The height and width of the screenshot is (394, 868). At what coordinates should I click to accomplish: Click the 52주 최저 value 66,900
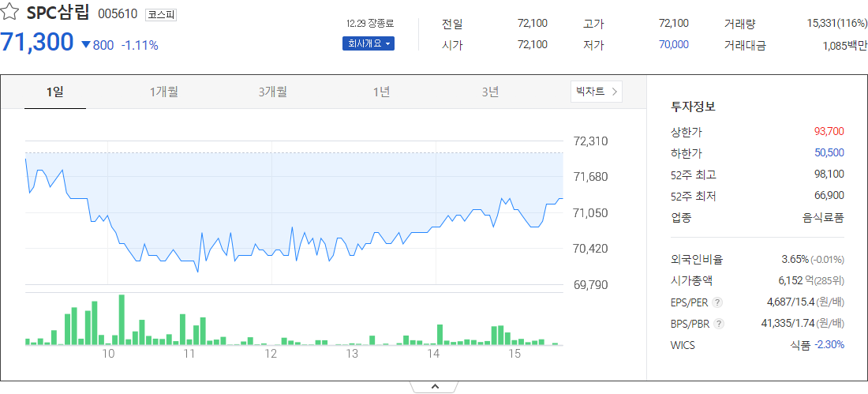(829, 196)
